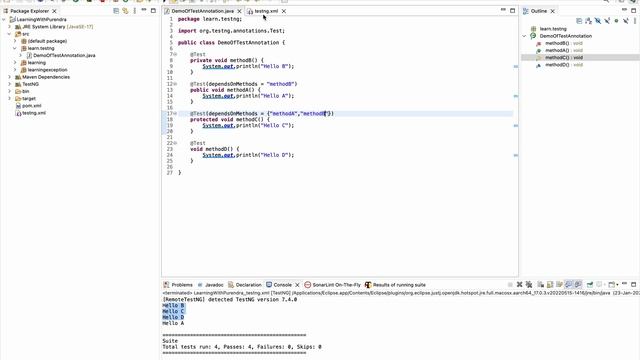640x360 pixels.
Task: Toggle Hide Local Types in Outline
Action: [x=626, y=21]
